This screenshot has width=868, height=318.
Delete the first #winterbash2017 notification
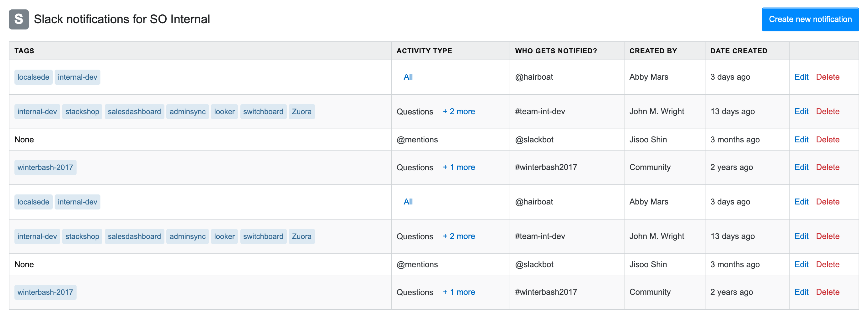coord(828,167)
